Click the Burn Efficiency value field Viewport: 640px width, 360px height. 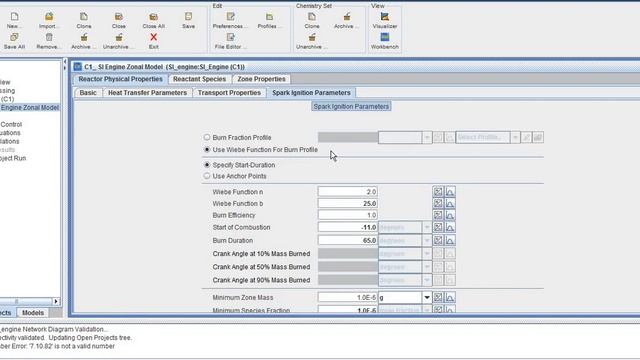coord(348,215)
